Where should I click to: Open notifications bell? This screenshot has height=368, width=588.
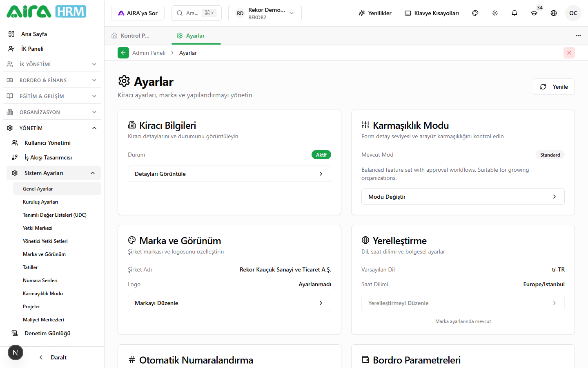pyautogui.click(x=514, y=13)
